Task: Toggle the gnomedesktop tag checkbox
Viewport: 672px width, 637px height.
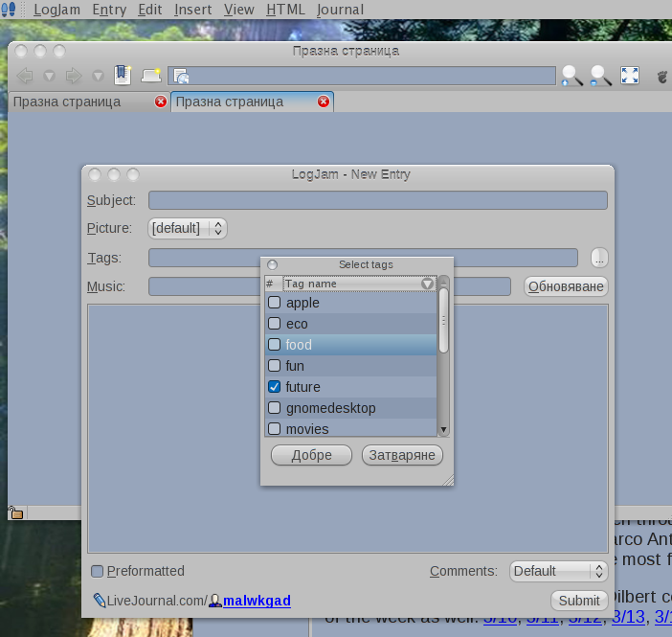Action: (275, 407)
